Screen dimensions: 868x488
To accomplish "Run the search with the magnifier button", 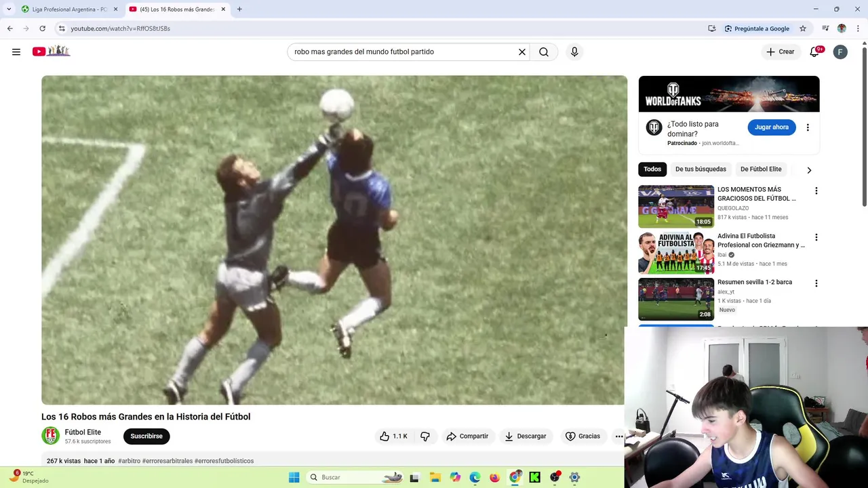I will [544, 52].
